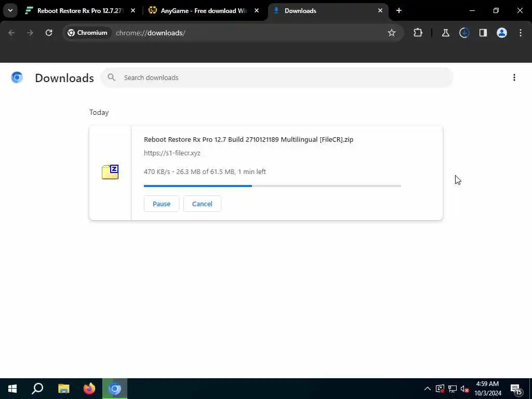This screenshot has width=532, height=399.
Task: Open the profile avatar menu
Action: pyautogui.click(x=502, y=33)
